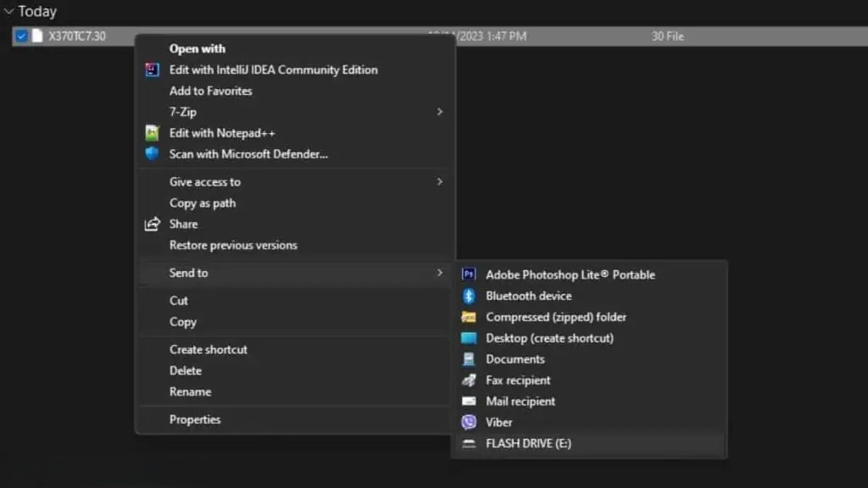
Task: Click the Share arrow icon
Action: tap(153, 224)
